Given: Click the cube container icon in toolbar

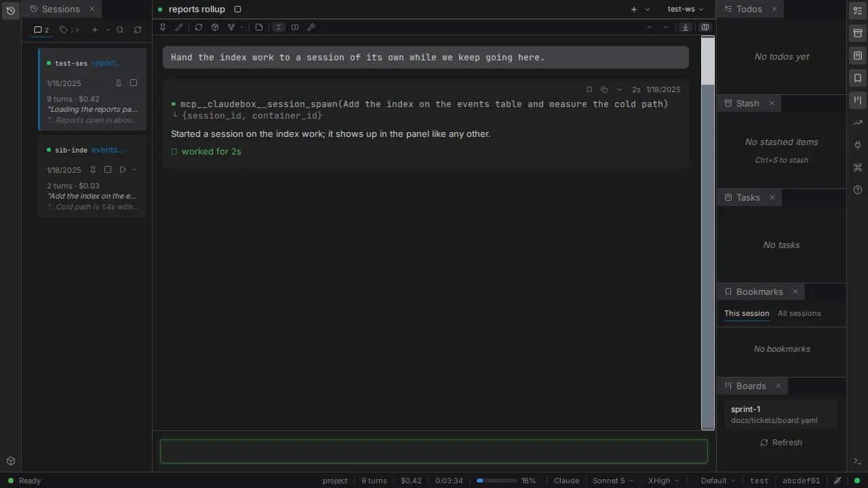Looking at the screenshot, I should click(x=215, y=27).
